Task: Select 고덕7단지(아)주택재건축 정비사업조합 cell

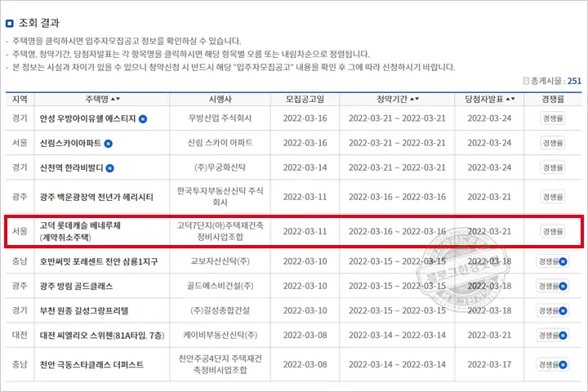Action: 220,231
